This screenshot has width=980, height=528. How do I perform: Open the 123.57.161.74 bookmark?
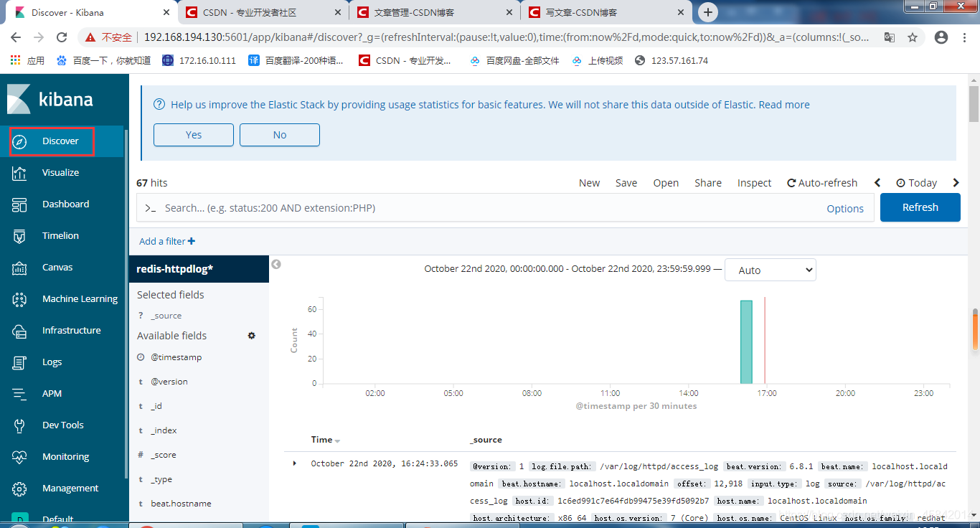coord(672,61)
